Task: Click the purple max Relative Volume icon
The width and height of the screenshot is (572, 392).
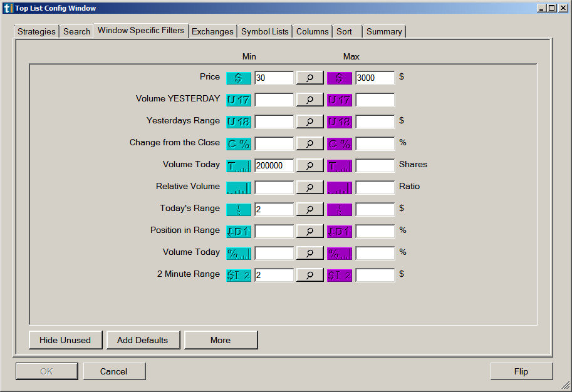Action: [340, 187]
